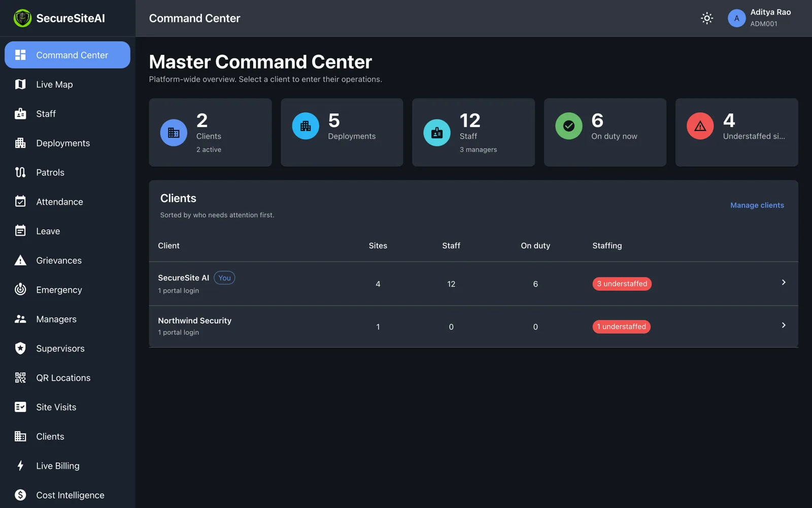Screen dimensions: 812x508
Task: Click 'Sorted by who needs attention first' text
Action: [217, 215]
